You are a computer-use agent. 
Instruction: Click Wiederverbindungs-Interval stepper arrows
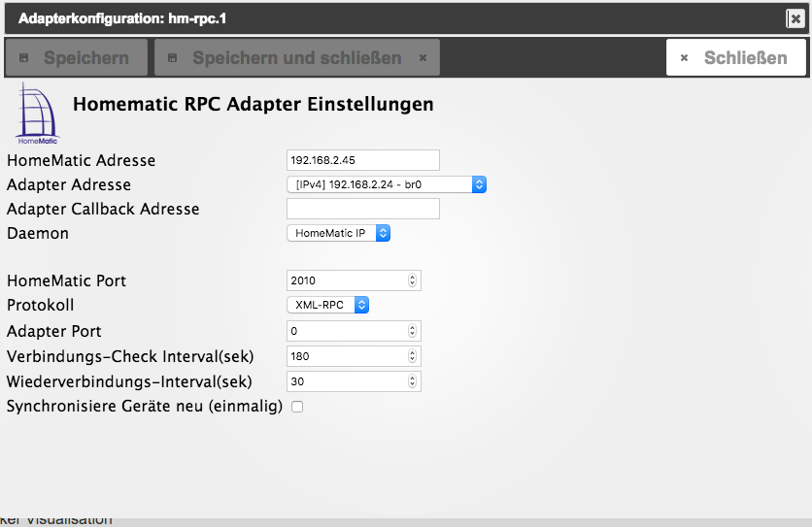(412, 381)
